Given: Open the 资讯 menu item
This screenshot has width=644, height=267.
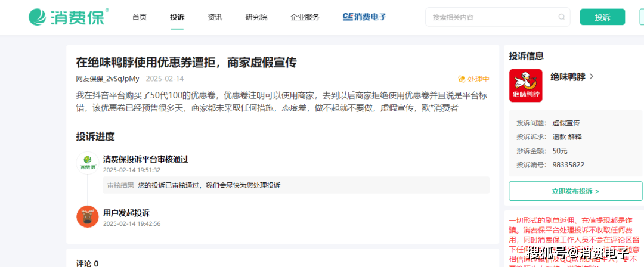Looking at the screenshot, I should tap(215, 17).
